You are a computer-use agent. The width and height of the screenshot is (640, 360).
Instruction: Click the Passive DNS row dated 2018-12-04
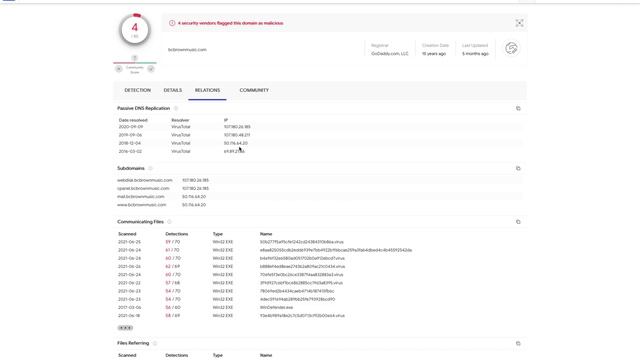(319, 143)
